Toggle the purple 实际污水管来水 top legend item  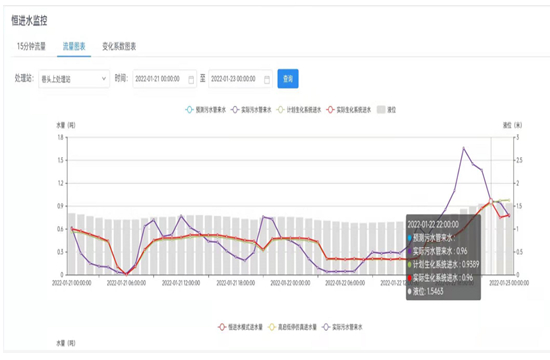(251, 110)
